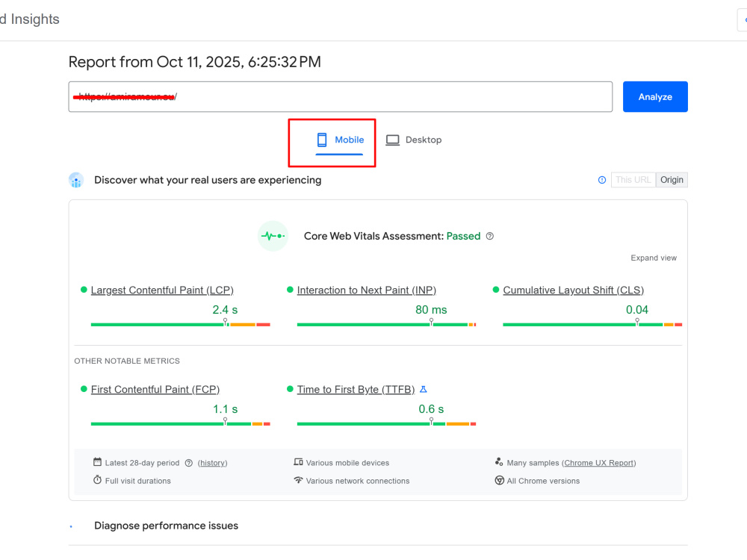Click the LCP distribution bar marker
747x560 pixels.
click(226, 323)
